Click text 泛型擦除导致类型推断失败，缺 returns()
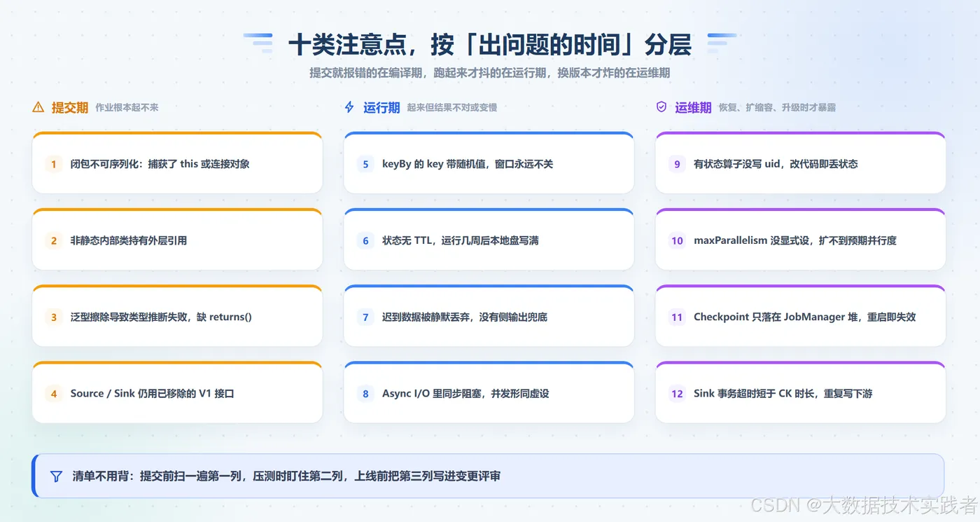980x522 pixels. pyautogui.click(x=161, y=317)
